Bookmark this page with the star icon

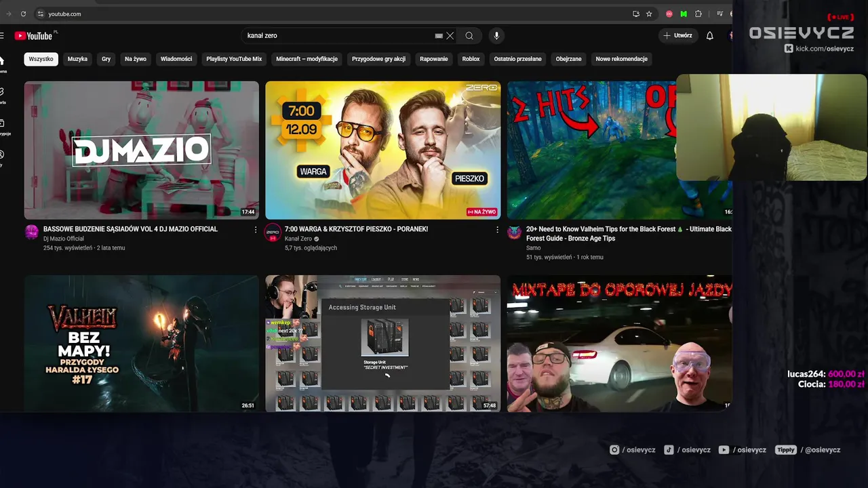(649, 14)
